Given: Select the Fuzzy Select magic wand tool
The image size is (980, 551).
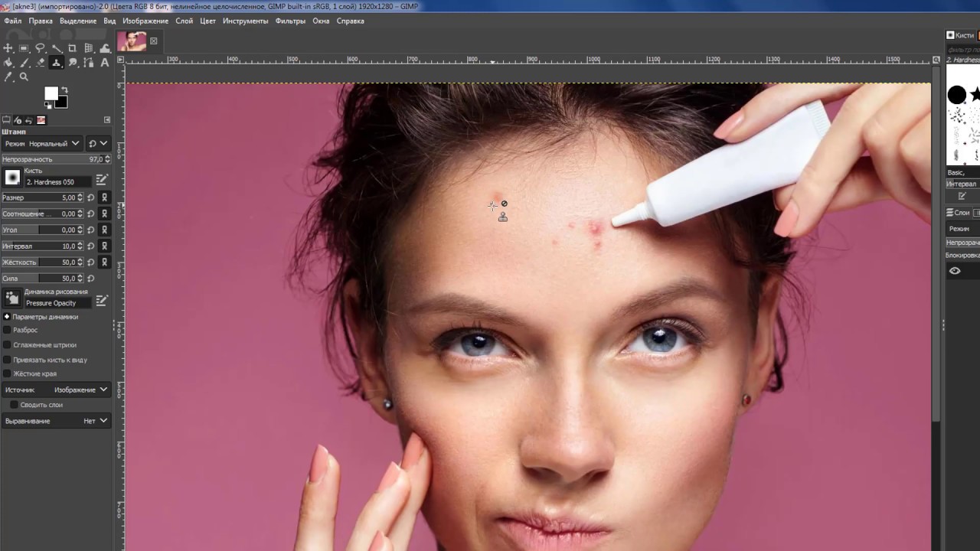Looking at the screenshot, I should [x=57, y=47].
